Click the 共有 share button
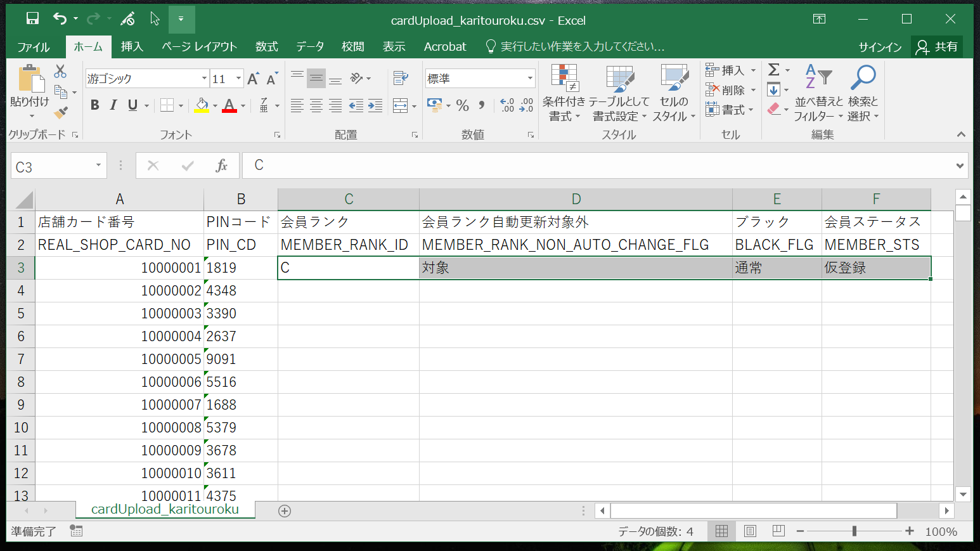 point(937,47)
